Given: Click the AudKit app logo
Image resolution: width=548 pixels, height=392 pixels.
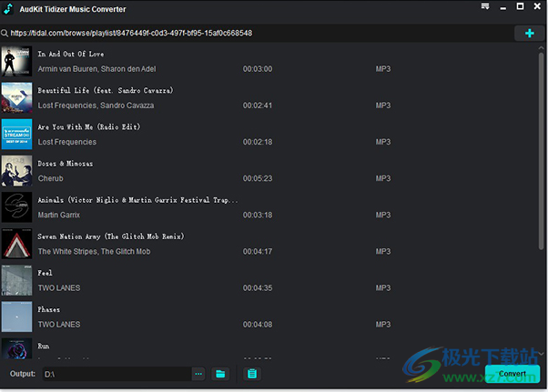Looking at the screenshot, I should pyautogui.click(x=8, y=9).
